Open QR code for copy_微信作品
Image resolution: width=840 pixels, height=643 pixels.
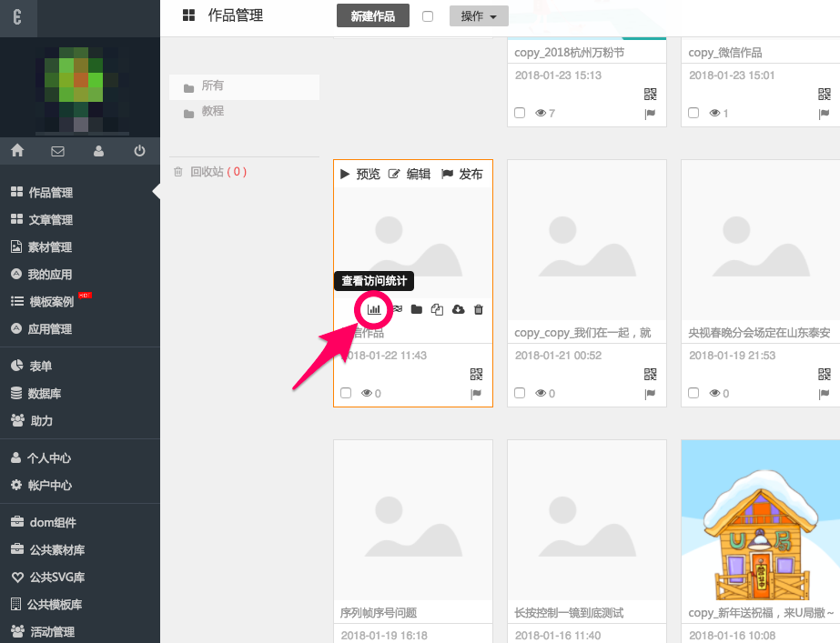[x=825, y=94]
